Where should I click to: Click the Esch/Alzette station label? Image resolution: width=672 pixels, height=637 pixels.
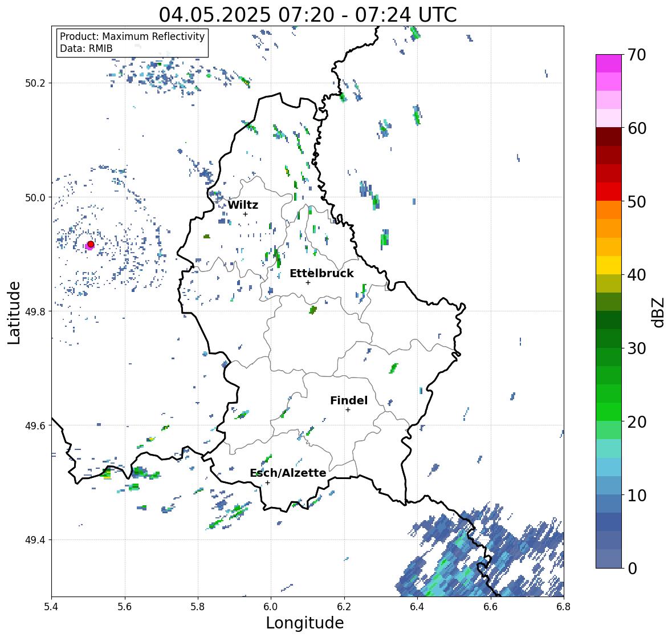tap(288, 473)
